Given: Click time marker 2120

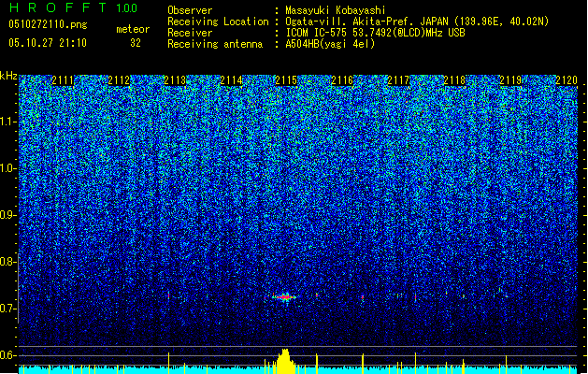Looking at the screenshot, I should point(566,80).
